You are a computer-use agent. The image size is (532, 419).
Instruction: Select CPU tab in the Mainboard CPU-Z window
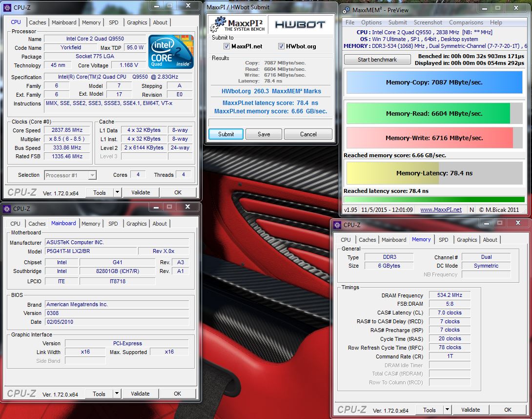pos(15,224)
